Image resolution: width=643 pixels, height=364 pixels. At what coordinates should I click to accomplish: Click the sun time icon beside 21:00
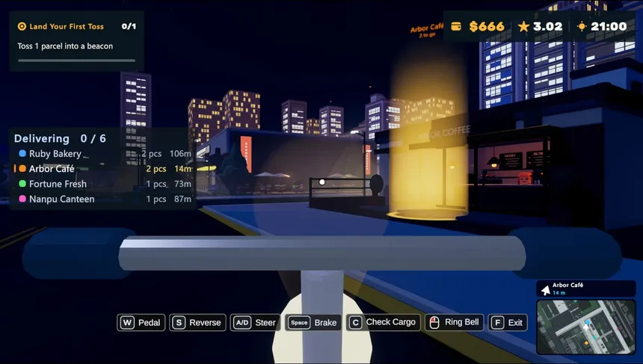coord(582,27)
